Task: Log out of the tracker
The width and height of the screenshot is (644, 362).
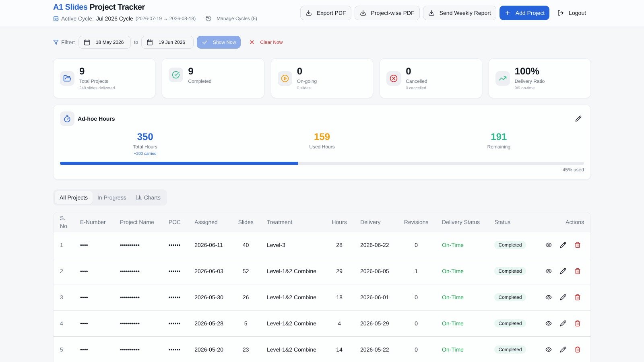Action: [572, 13]
